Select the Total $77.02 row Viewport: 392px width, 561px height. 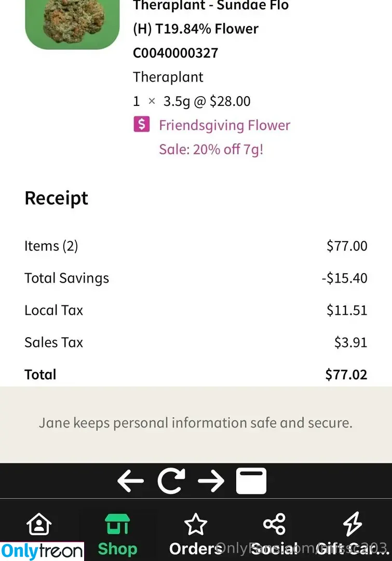coord(196,375)
